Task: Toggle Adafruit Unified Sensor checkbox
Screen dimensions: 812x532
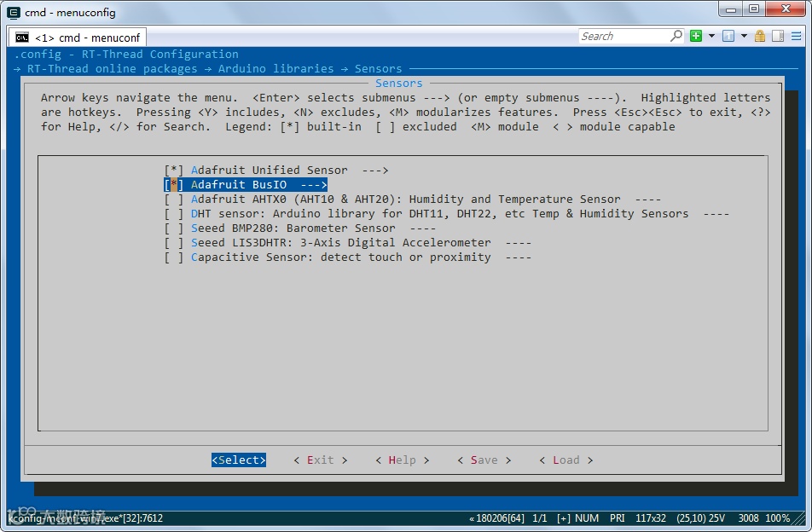Action: pyautogui.click(x=173, y=171)
